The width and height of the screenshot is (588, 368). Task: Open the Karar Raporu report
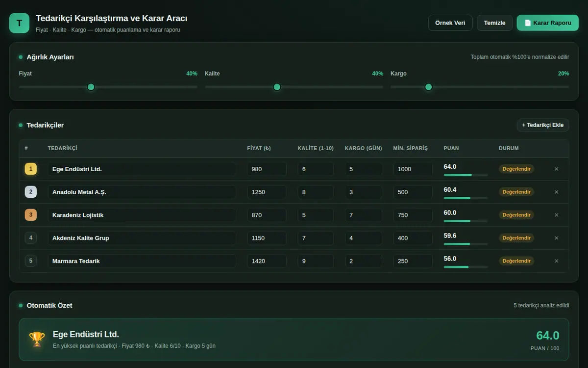[548, 23]
